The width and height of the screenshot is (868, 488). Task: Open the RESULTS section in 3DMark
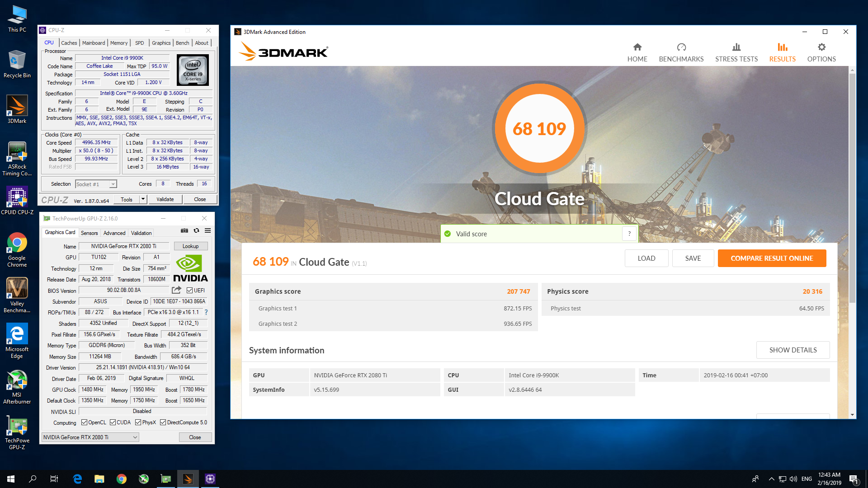coord(783,52)
